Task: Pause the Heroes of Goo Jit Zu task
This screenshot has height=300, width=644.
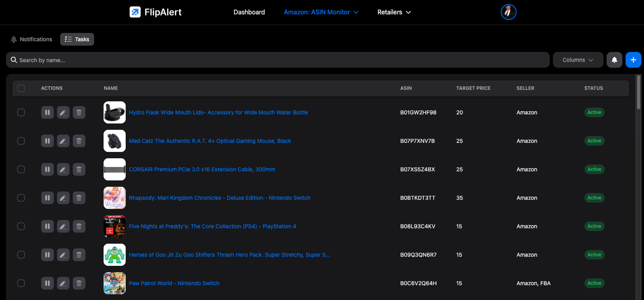Action: coord(47,255)
